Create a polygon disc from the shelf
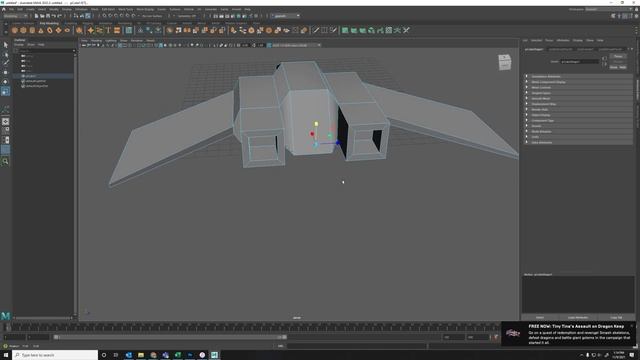Image resolution: width=640 pixels, height=360 pixels. (x=67, y=30)
